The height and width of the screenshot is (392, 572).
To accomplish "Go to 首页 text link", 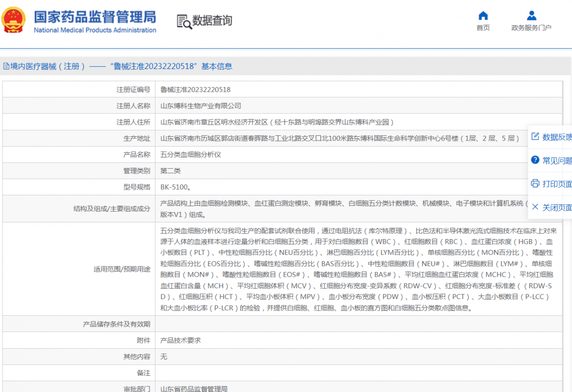I will 483,28.
